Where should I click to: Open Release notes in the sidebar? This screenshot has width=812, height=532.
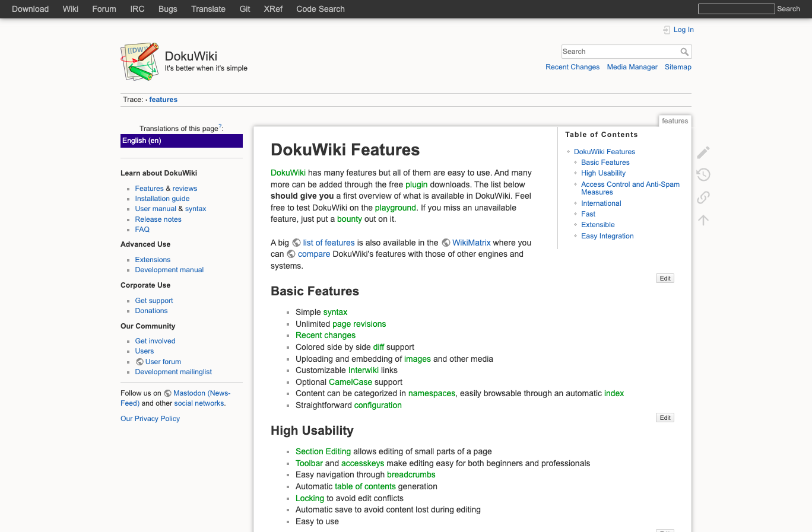pos(158,219)
